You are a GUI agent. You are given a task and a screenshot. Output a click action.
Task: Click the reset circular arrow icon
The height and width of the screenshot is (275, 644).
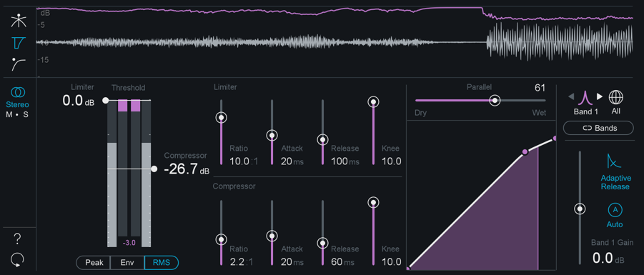tap(17, 259)
